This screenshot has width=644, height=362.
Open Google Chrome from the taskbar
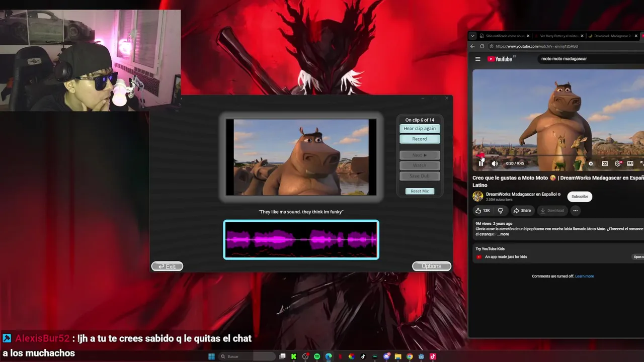[410, 356]
